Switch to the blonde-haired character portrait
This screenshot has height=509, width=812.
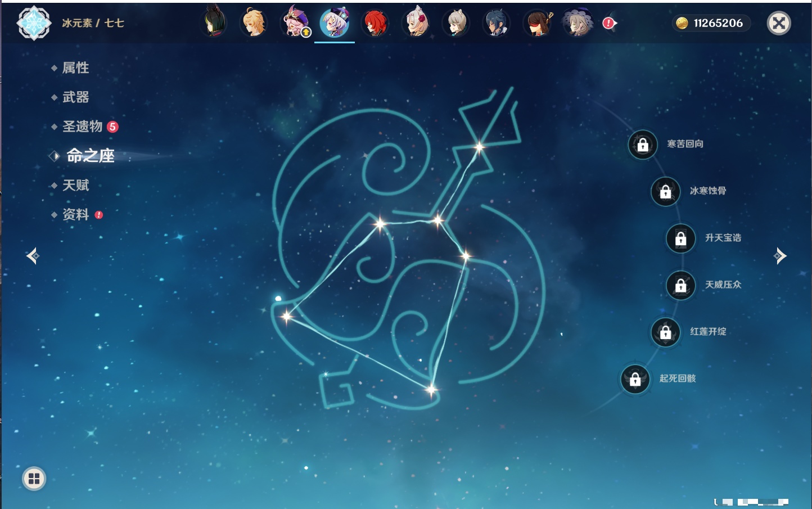pyautogui.click(x=254, y=23)
